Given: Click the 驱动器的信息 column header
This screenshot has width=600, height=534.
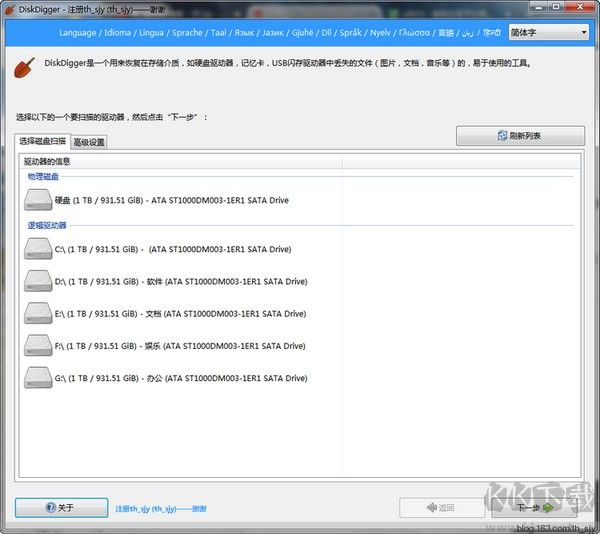Looking at the screenshot, I should 181,161.
